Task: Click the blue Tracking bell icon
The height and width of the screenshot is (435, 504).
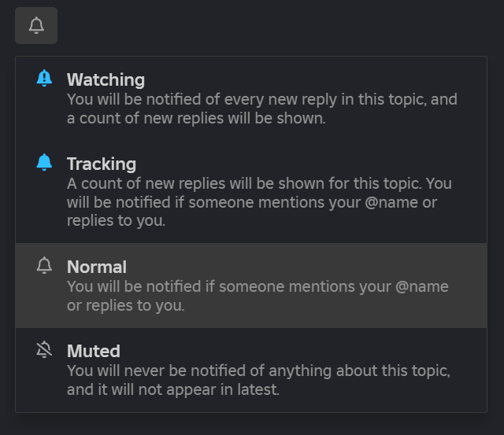Action: [x=44, y=163]
